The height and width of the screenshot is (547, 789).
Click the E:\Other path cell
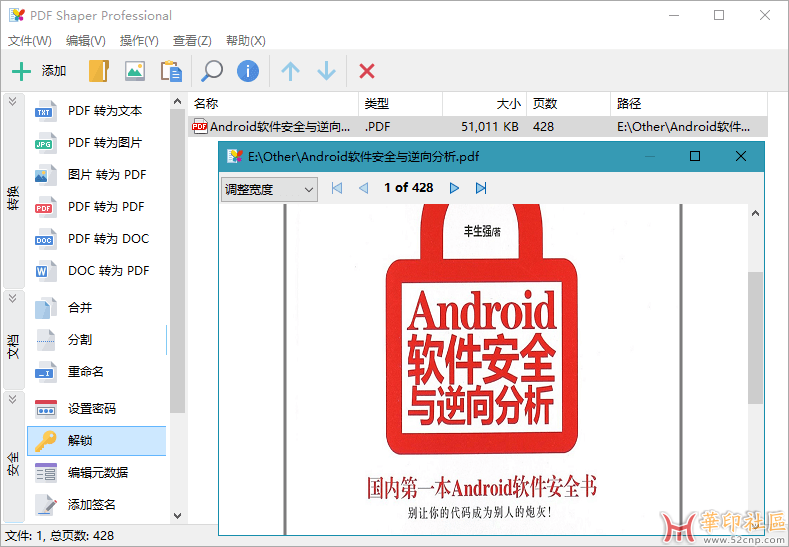point(683,127)
